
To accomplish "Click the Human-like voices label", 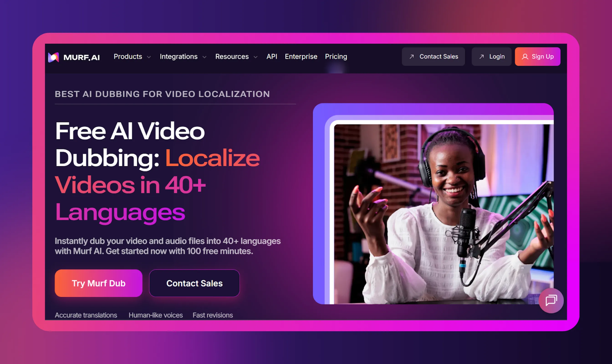I will (156, 315).
